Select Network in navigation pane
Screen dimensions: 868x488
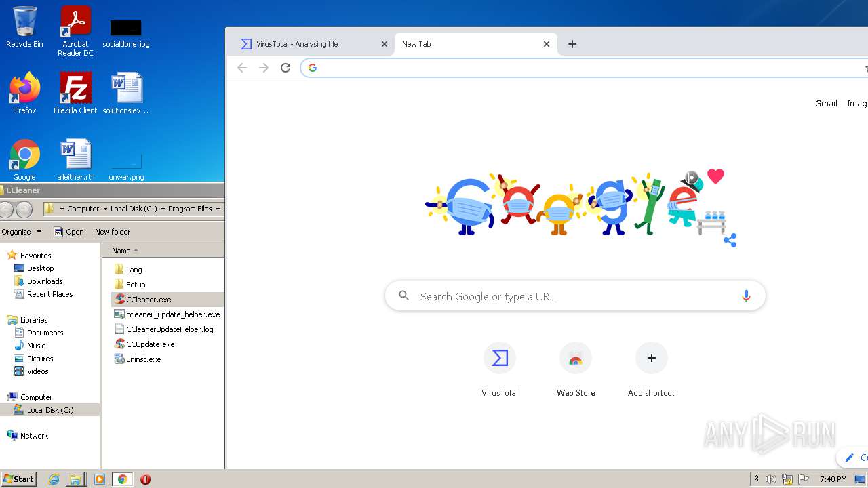click(27, 436)
